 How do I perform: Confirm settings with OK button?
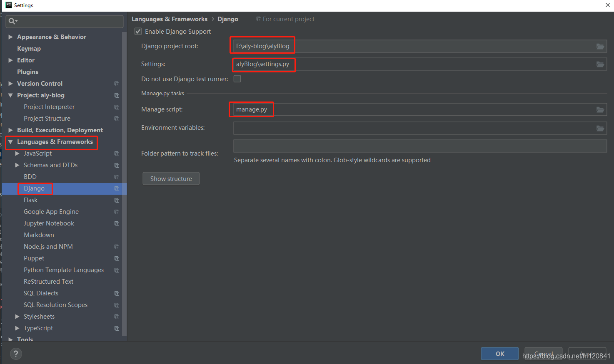click(500, 354)
